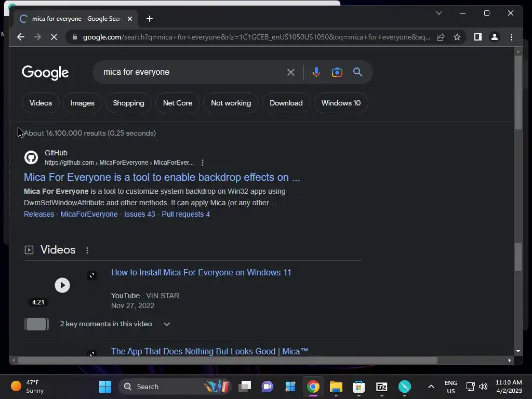Click the vertical scrollbar thumb

click(x=518, y=92)
